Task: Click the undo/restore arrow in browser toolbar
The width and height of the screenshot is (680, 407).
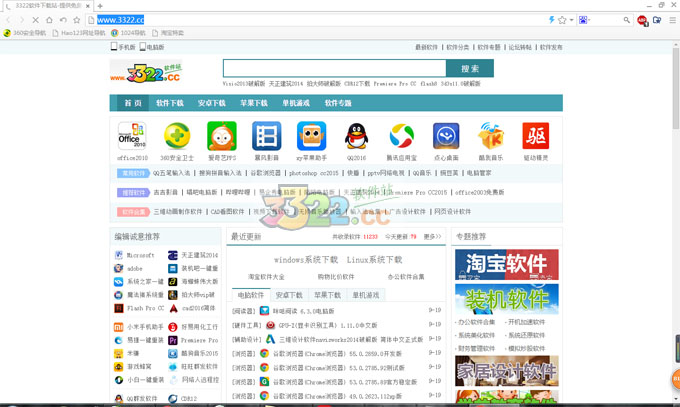Action: pos(63,20)
